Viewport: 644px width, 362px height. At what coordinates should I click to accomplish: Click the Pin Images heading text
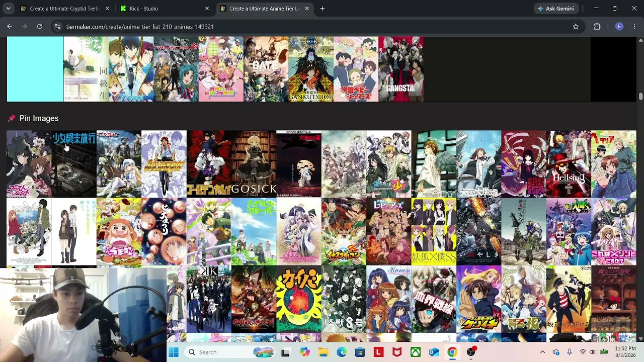[39, 118]
